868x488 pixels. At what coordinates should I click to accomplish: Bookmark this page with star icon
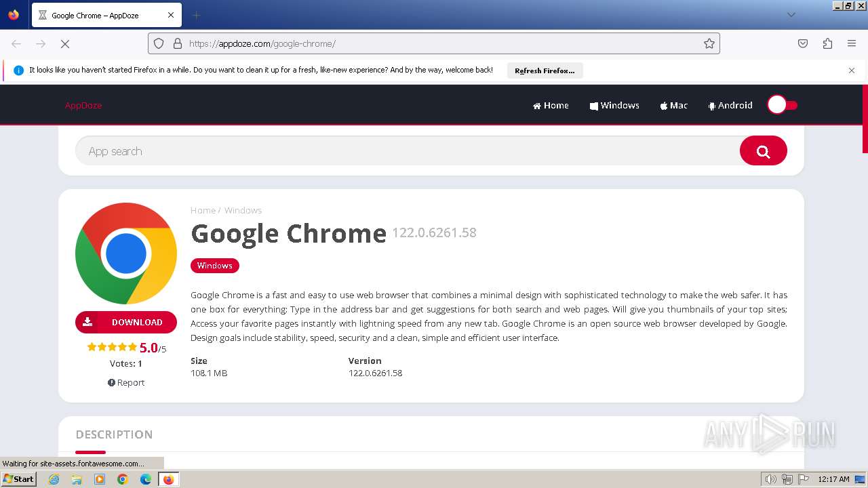click(x=709, y=43)
